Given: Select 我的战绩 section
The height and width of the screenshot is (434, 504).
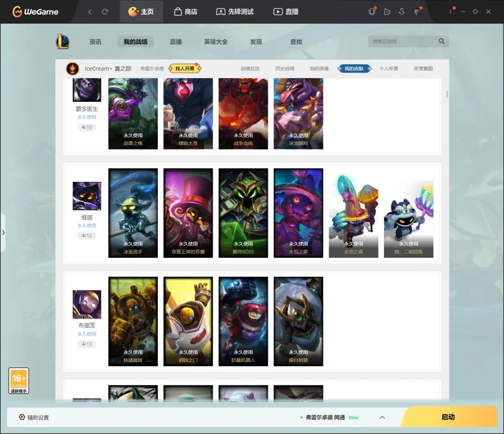Looking at the screenshot, I should click(x=135, y=42).
